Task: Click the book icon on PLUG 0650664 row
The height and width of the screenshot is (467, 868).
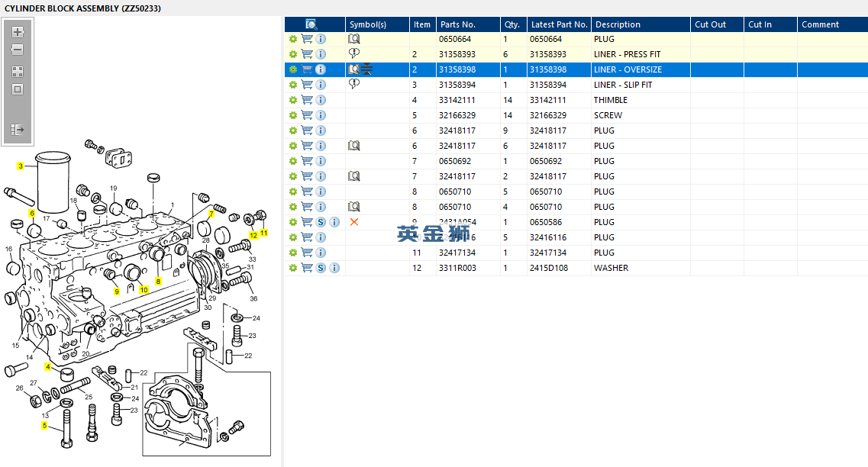Action: [x=353, y=39]
